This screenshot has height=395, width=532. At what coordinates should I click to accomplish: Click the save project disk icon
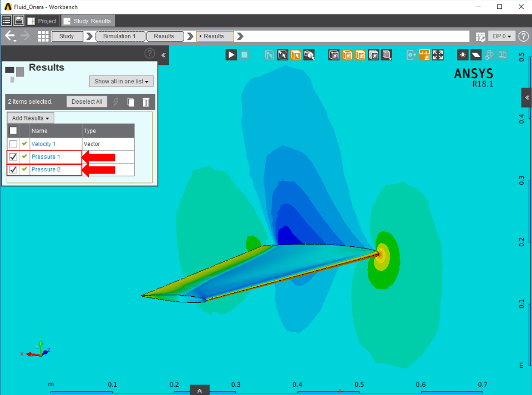pyautogui.click(x=19, y=21)
